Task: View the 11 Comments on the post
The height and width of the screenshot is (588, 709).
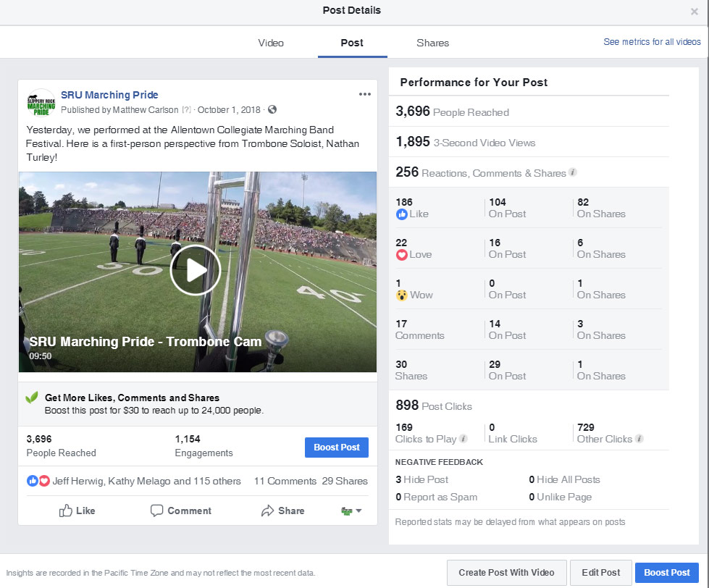Action: tap(285, 481)
